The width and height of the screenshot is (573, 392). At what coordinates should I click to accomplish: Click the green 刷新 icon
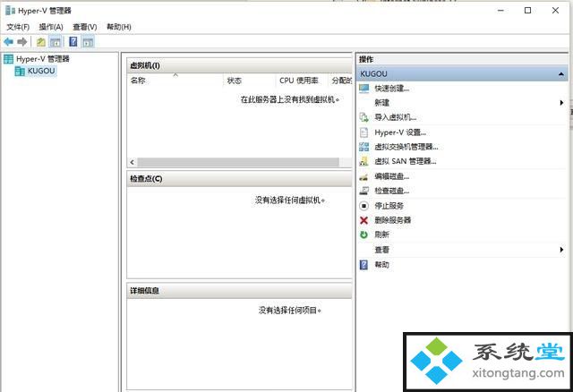tap(364, 234)
